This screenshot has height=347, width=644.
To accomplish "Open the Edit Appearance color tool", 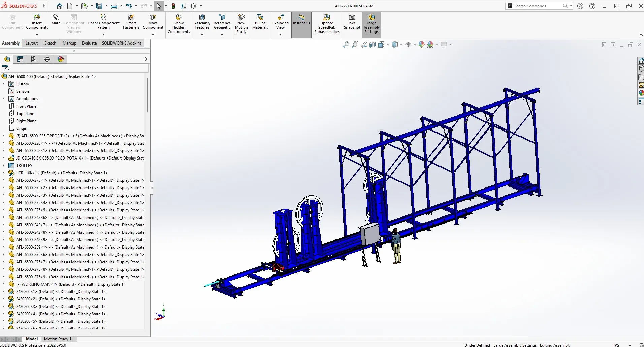I will click(422, 44).
